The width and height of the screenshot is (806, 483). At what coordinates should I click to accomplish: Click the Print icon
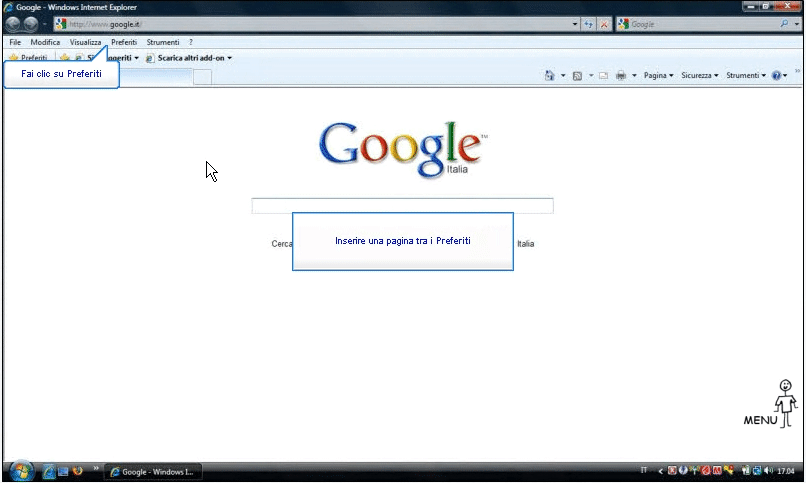click(x=621, y=76)
